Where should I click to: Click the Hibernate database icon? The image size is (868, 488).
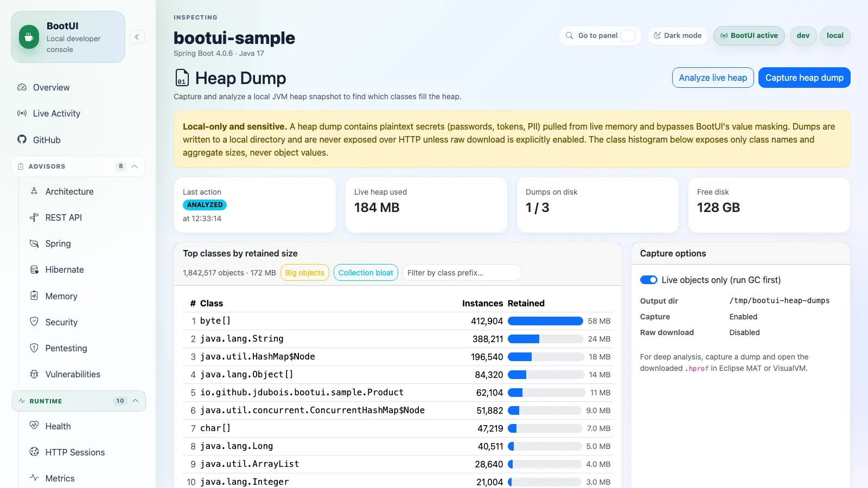coord(34,269)
